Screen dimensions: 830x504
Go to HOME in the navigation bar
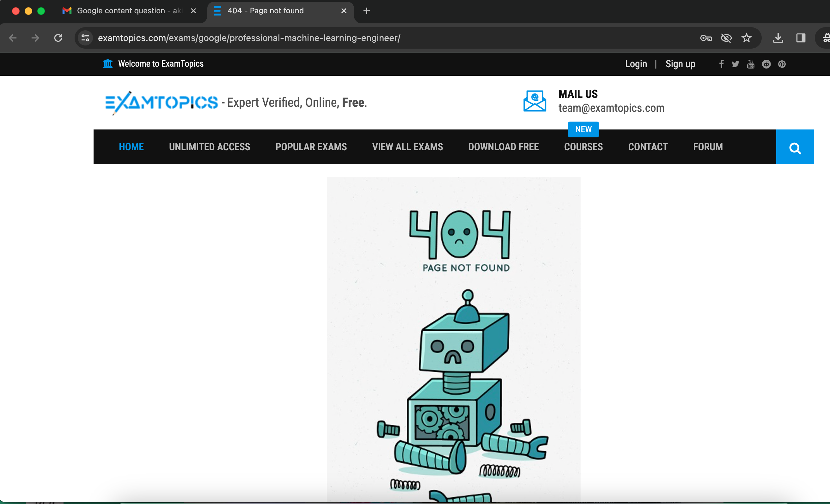[131, 147]
